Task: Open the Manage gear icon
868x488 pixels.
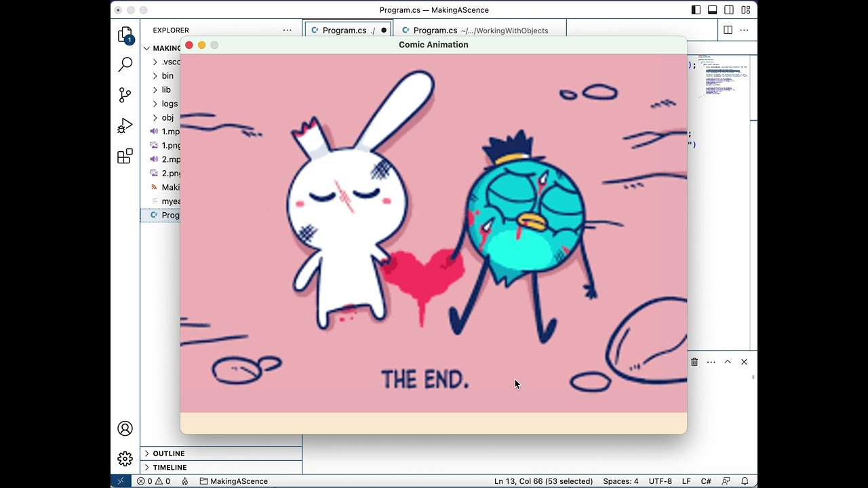Action: point(125,459)
